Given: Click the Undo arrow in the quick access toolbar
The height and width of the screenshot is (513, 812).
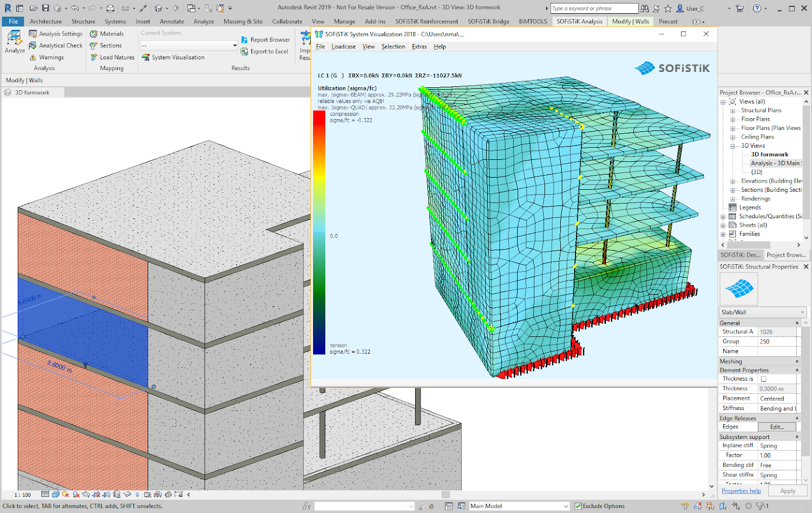Looking at the screenshot, I should tap(75, 8).
